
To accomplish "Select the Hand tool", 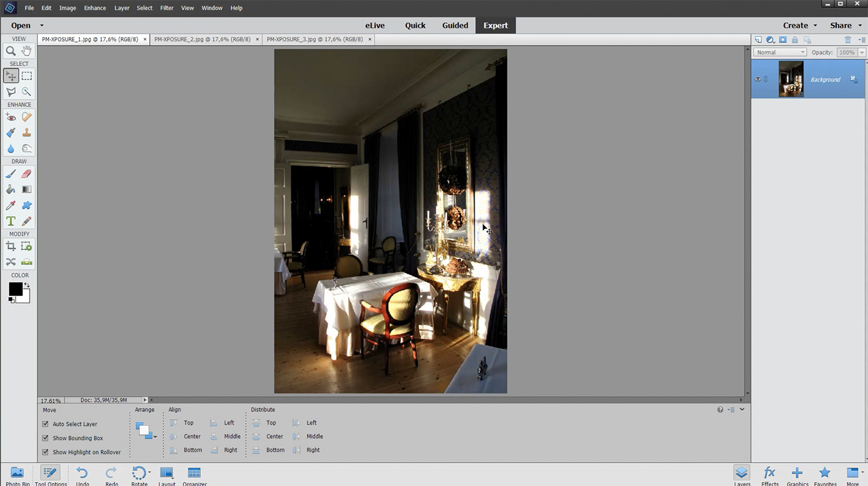I will point(27,51).
